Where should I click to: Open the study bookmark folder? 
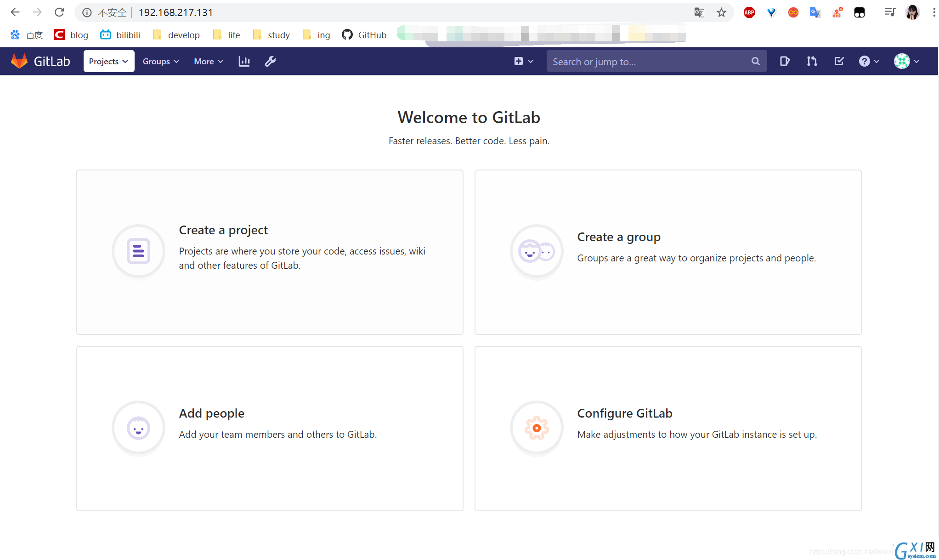coord(272,35)
